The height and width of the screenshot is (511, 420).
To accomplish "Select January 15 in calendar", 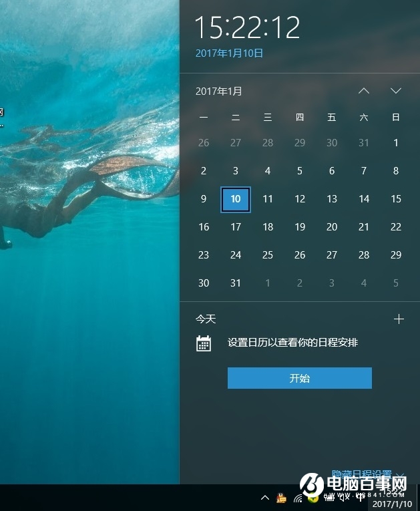I will point(396,199).
